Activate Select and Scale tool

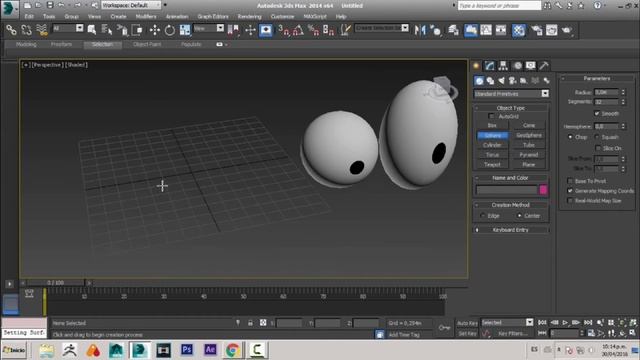point(185,30)
